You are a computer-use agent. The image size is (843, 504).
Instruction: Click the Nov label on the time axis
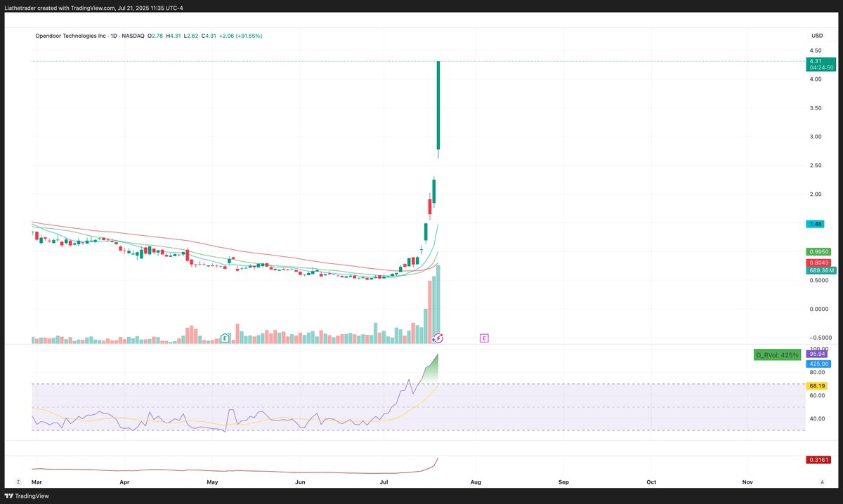(747, 482)
